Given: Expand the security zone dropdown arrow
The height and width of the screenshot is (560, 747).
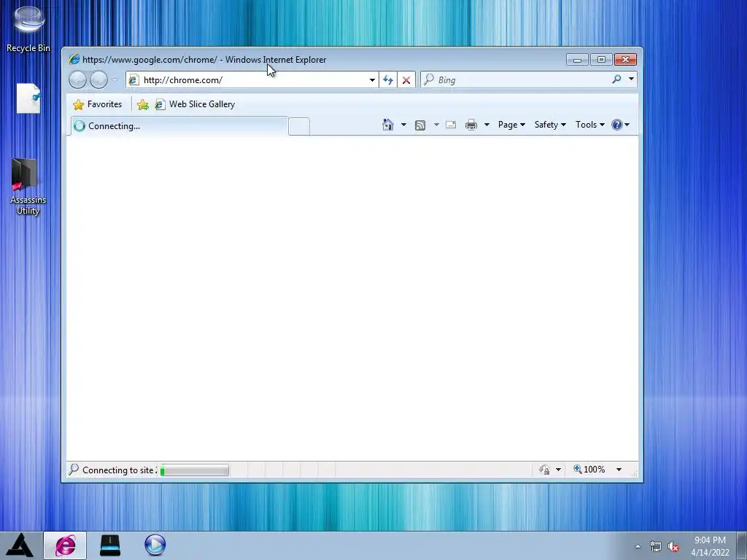Looking at the screenshot, I should [x=558, y=470].
